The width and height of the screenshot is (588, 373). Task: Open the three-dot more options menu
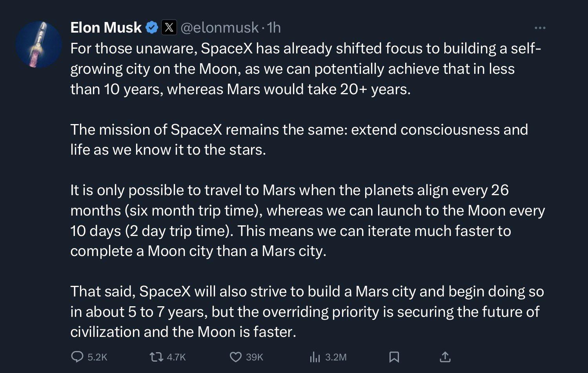tap(540, 28)
